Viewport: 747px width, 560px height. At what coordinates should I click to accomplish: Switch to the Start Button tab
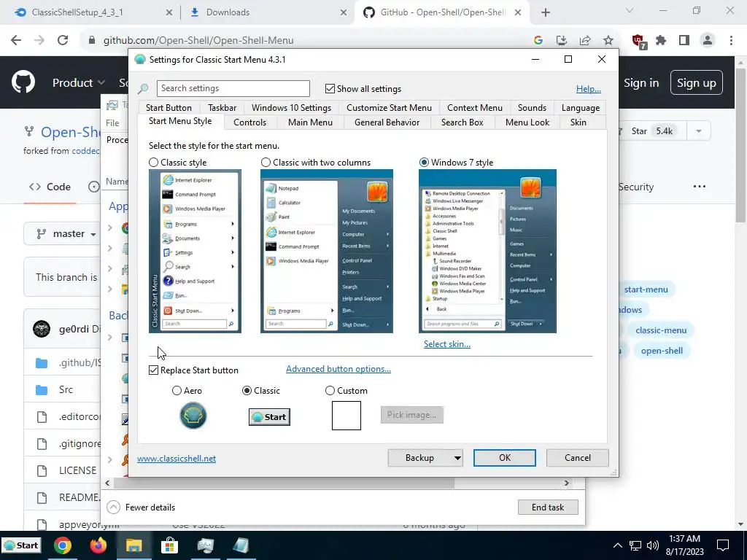coord(169,108)
